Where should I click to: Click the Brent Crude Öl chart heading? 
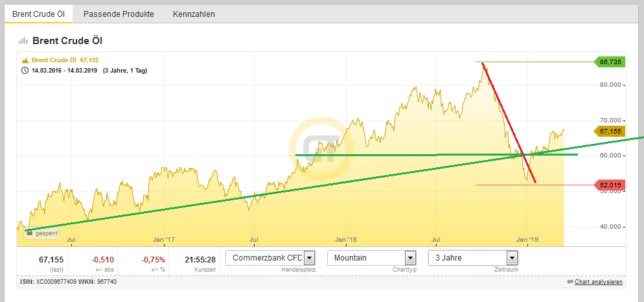[x=67, y=41]
